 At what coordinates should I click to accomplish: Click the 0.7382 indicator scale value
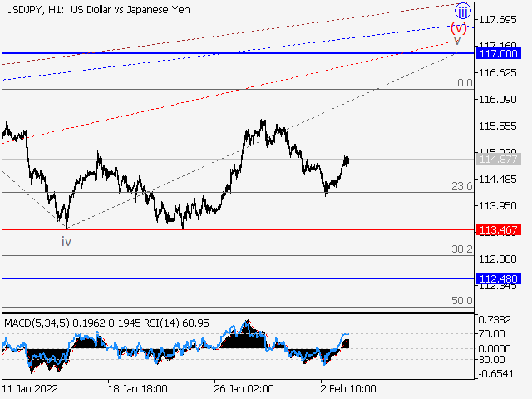[x=495, y=319]
